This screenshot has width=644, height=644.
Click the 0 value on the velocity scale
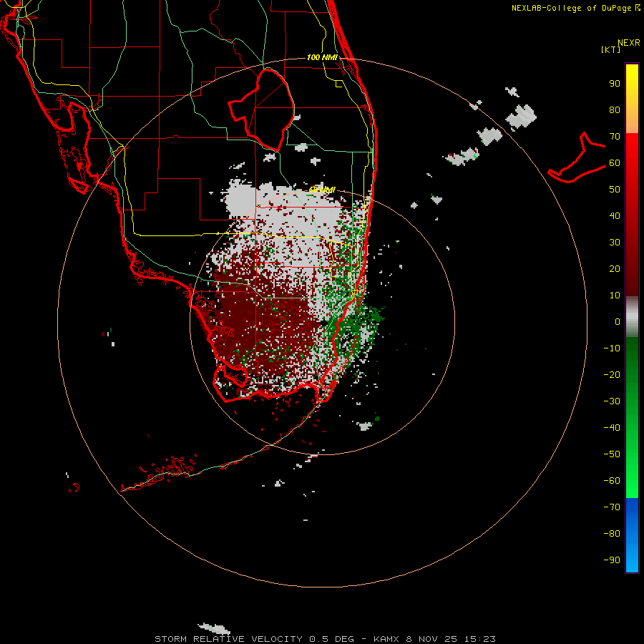tap(618, 321)
